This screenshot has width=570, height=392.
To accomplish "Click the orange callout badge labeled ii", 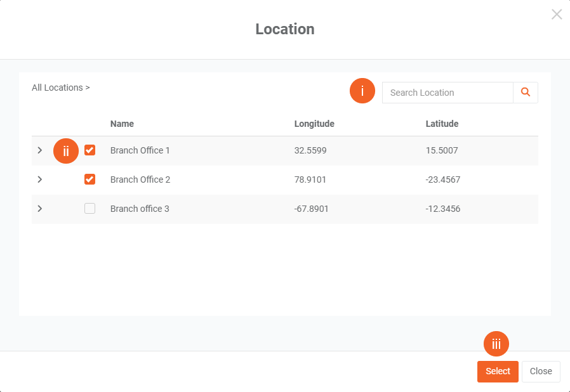I will (x=66, y=151).
